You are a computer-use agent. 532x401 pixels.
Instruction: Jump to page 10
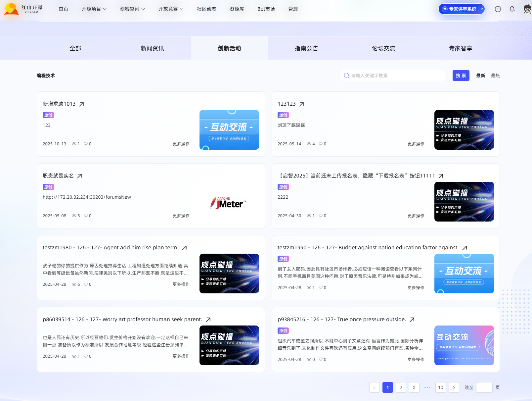tap(440, 387)
